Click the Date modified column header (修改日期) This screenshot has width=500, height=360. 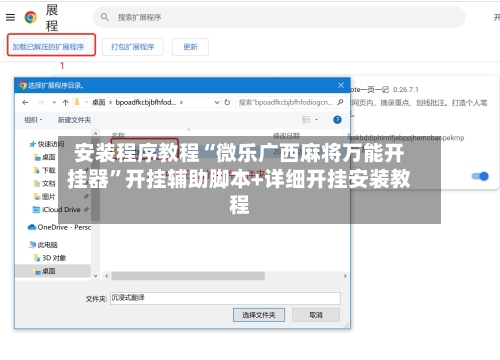[x=287, y=136]
